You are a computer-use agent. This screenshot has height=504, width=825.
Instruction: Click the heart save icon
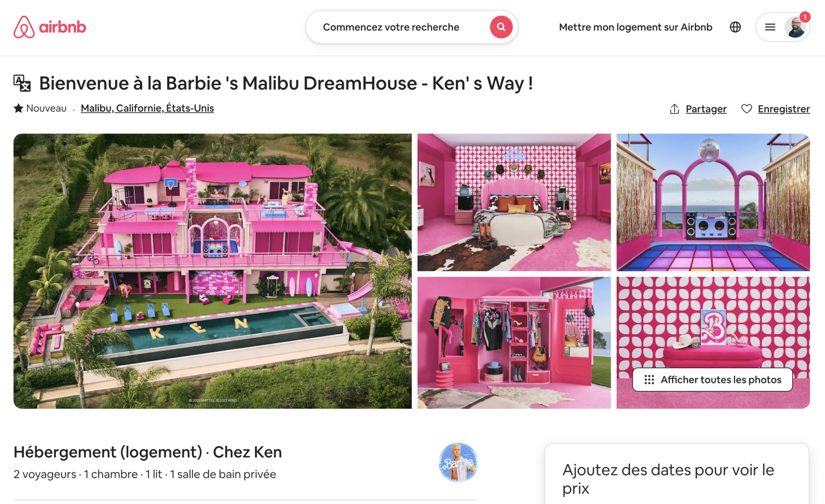[x=746, y=109]
